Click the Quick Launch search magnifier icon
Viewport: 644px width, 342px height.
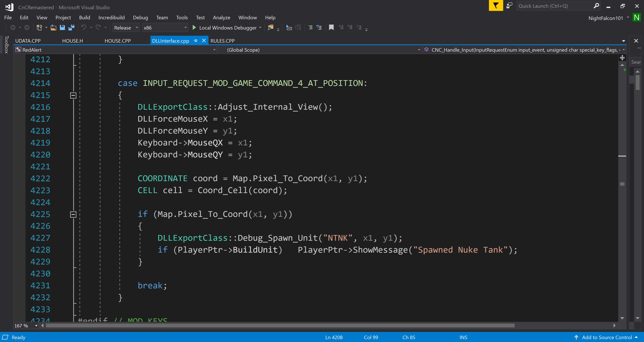coord(596,6)
